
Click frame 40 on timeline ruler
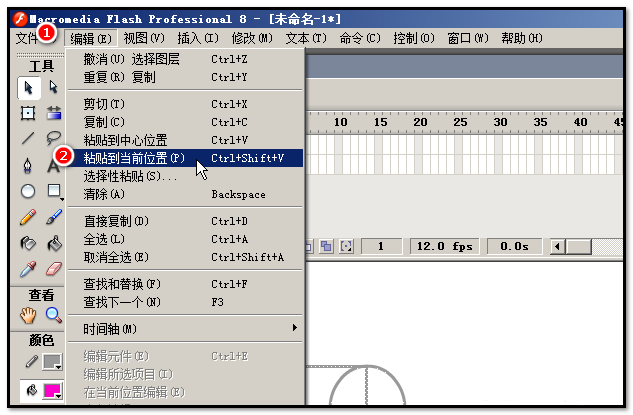[x=581, y=122]
